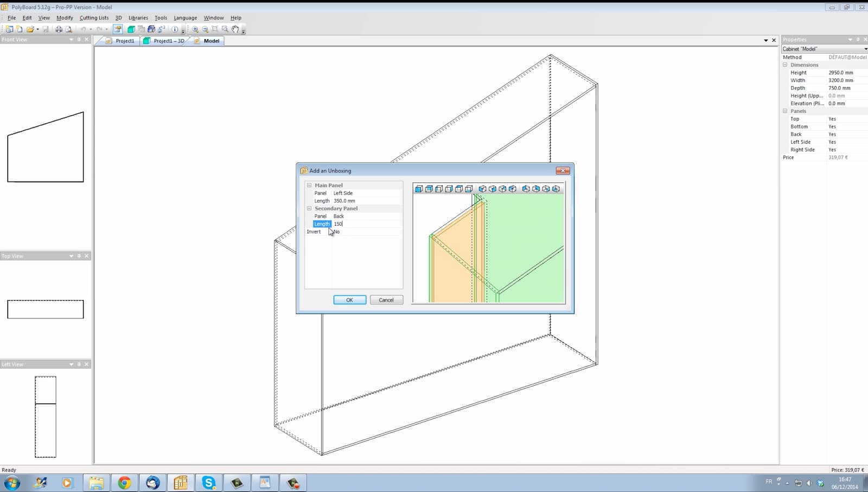868x492 pixels.
Task: Open Thunderbird from the taskbar
Action: pyautogui.click(x=152, y=483)
